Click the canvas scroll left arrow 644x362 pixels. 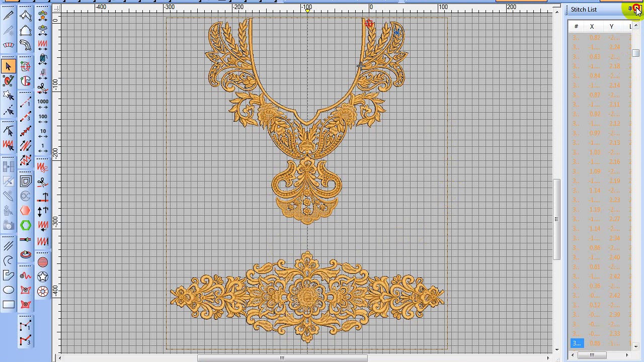coord(60,358)
